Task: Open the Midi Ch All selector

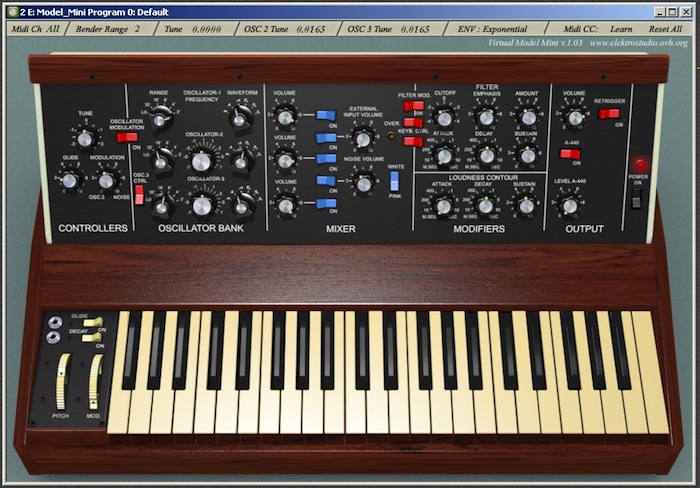Action: 35,29
